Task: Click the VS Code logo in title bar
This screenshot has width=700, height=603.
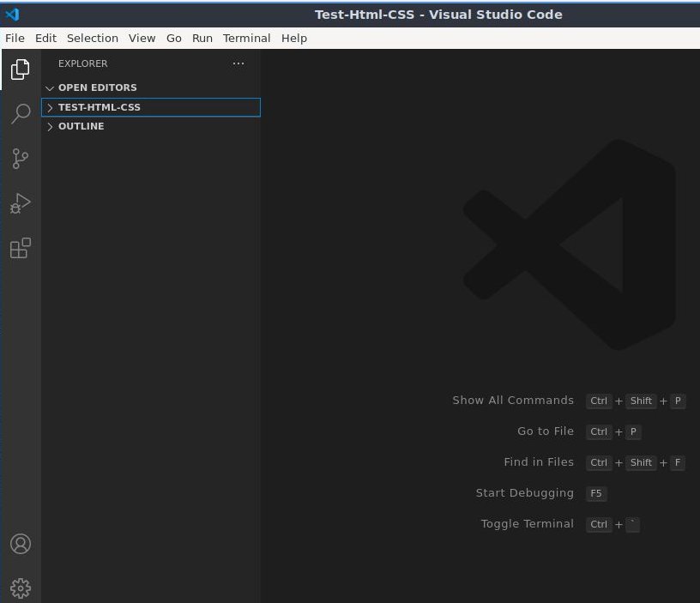Action: click(x=12, y=15)
